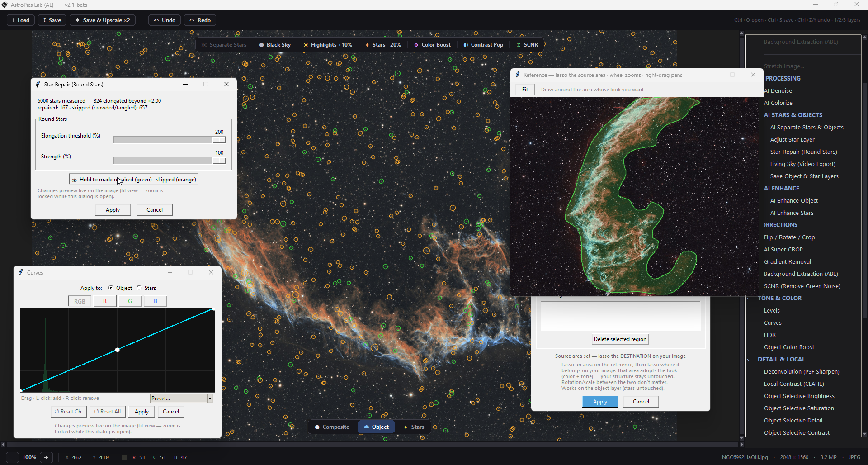Apply the Contrast Pop quick action
Viewport: 868px width, 465px height.
pos(484,45)
